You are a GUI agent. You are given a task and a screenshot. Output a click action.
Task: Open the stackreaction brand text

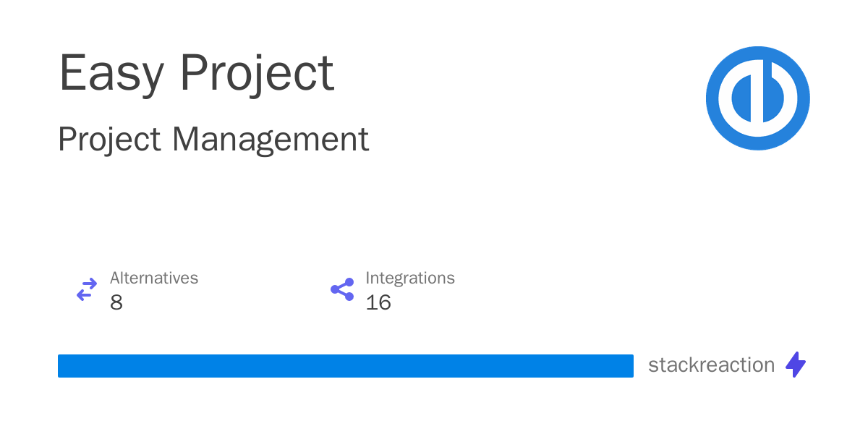pyautogui.click(x=712, y=365)
